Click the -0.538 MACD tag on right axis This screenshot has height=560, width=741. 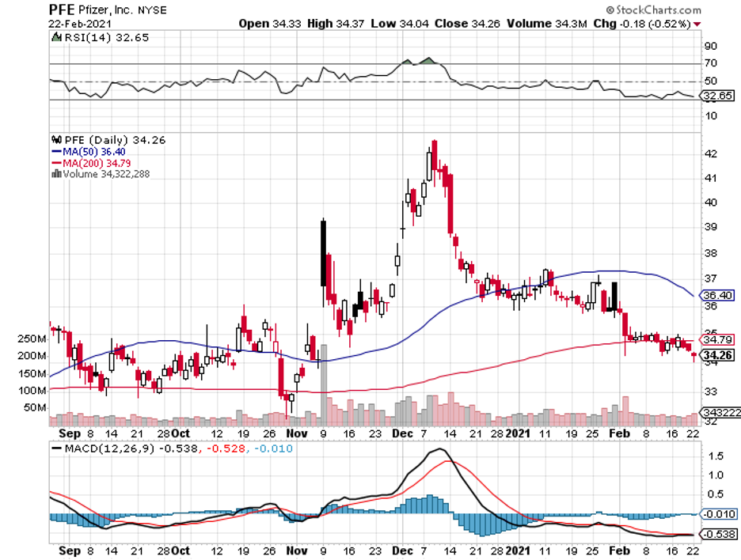[x=717, y=534]
